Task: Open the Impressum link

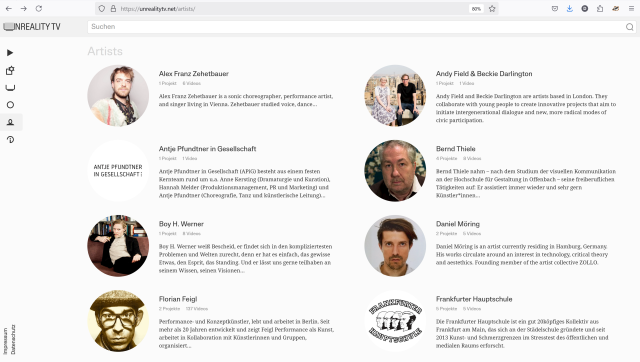Action: (x=5, y=341)
